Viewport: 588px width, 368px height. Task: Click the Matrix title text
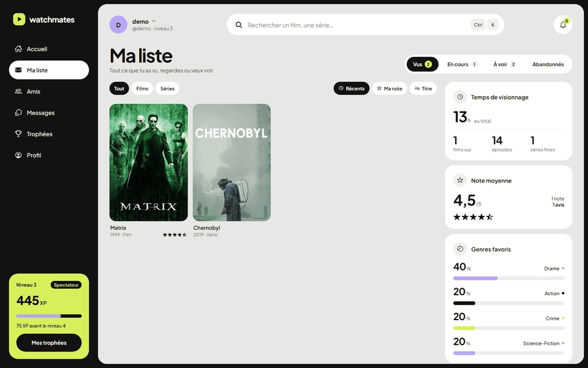pos(118,228)
